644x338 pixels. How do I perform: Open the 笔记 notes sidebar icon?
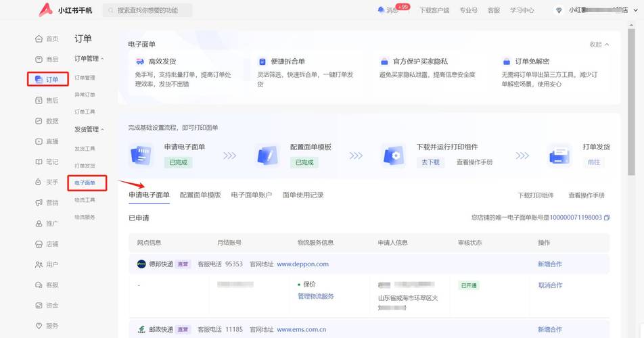39,162
